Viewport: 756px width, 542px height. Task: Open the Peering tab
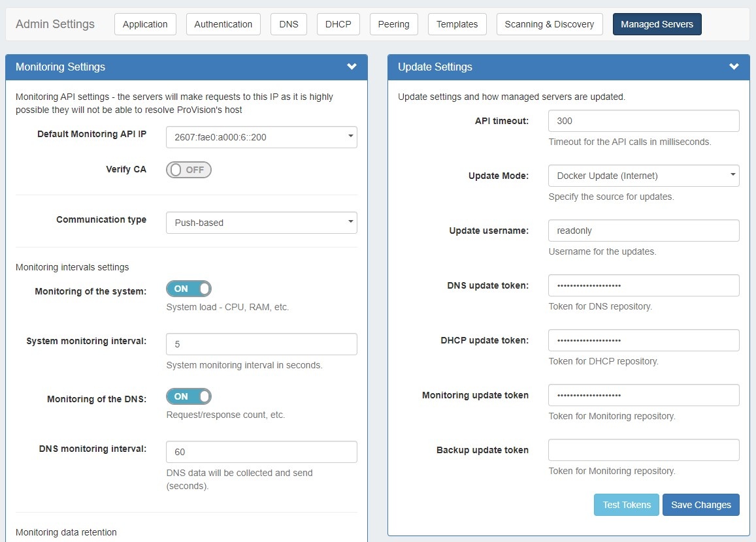(x=393, y=24)
